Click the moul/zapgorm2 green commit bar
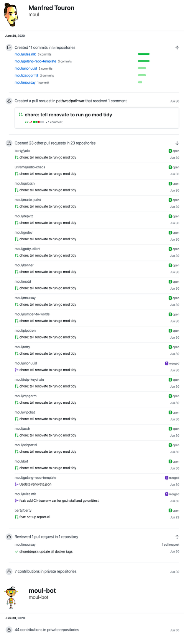 [142, 75]
